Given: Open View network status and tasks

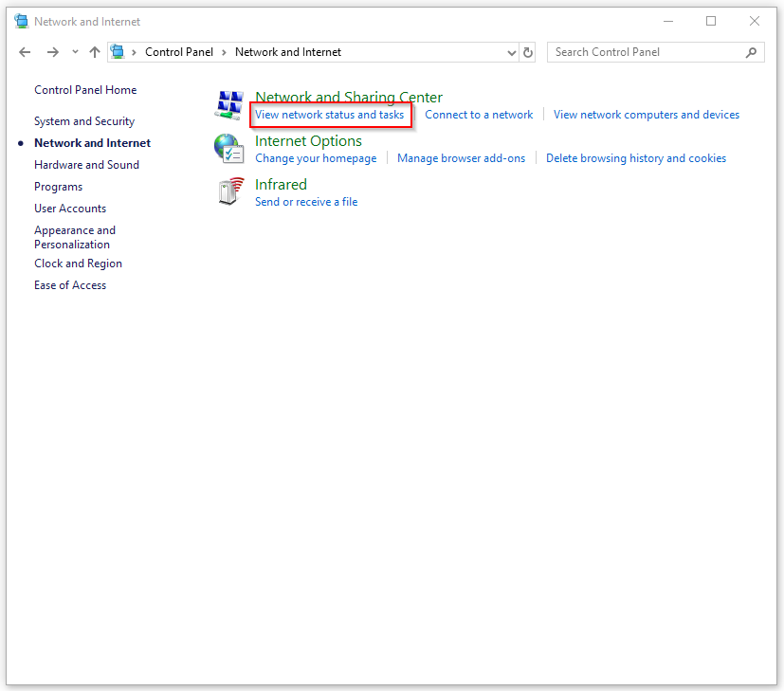Looking at the screenshot, I should (x=329, y=115).
